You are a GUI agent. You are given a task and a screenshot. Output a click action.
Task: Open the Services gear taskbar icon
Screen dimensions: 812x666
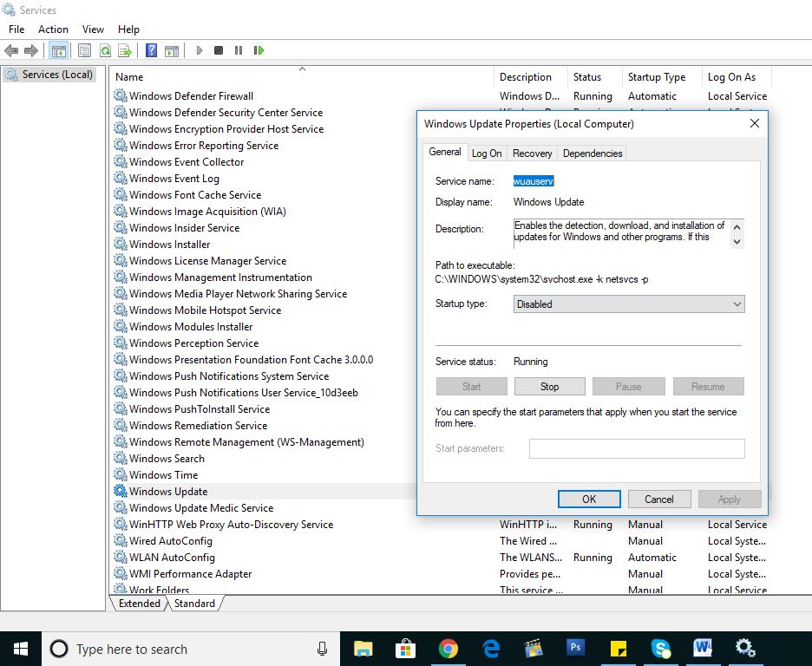tap(745, 648)
